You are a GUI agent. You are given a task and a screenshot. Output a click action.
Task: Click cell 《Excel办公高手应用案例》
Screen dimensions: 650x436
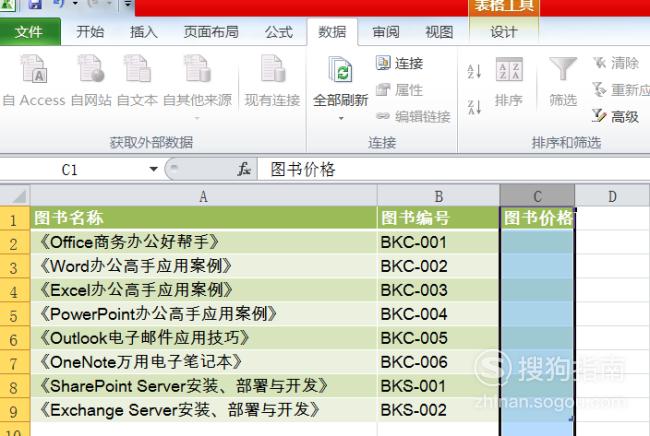click(x=204, y=290)
